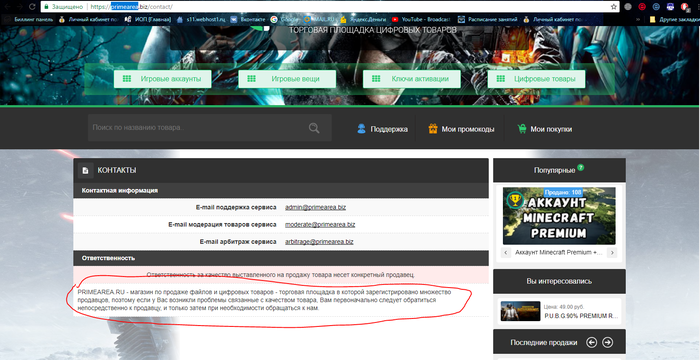Go to next popular product
Screen dimensions: 700x360
coord(612,252)
